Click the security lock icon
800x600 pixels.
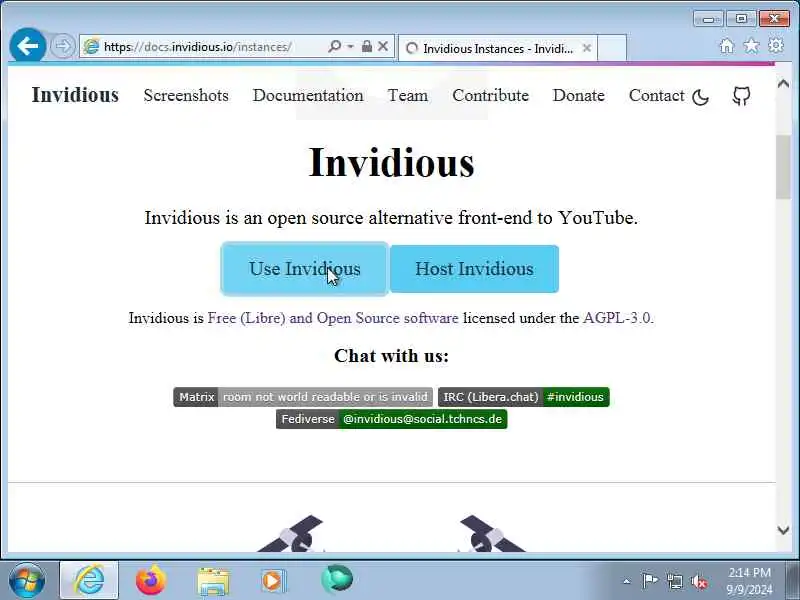point(366,46)
